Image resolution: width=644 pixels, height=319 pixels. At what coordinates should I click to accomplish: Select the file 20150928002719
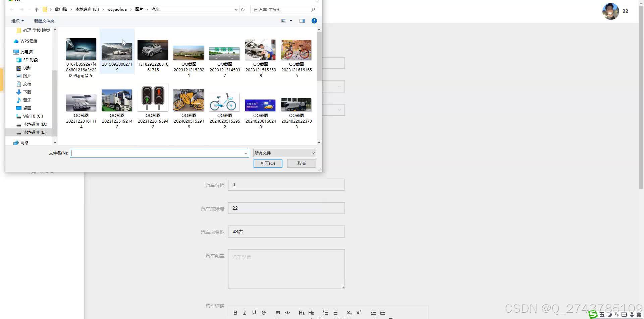117,51
